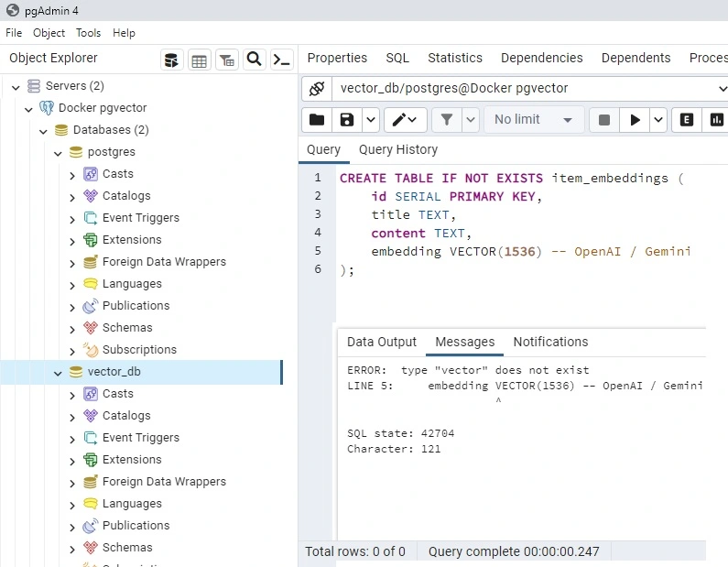Switch to the SQL tab
The image size is (728, 567).
397,58
